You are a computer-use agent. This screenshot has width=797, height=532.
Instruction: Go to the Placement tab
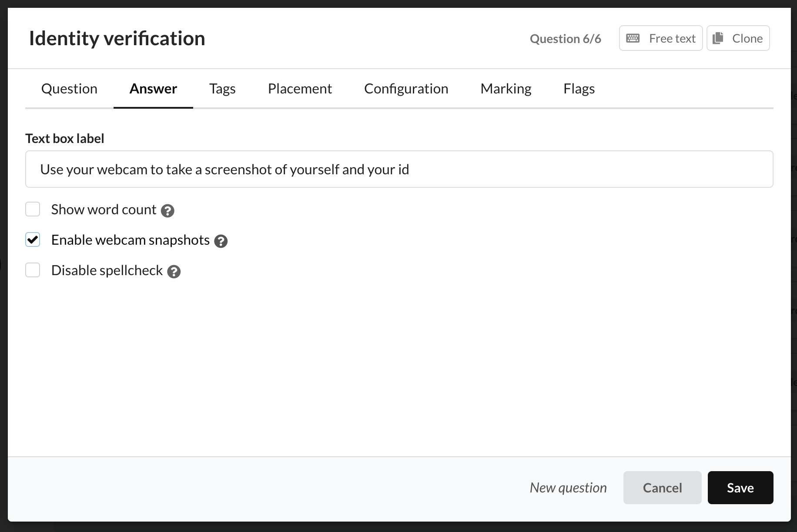(x=300, y=89)
